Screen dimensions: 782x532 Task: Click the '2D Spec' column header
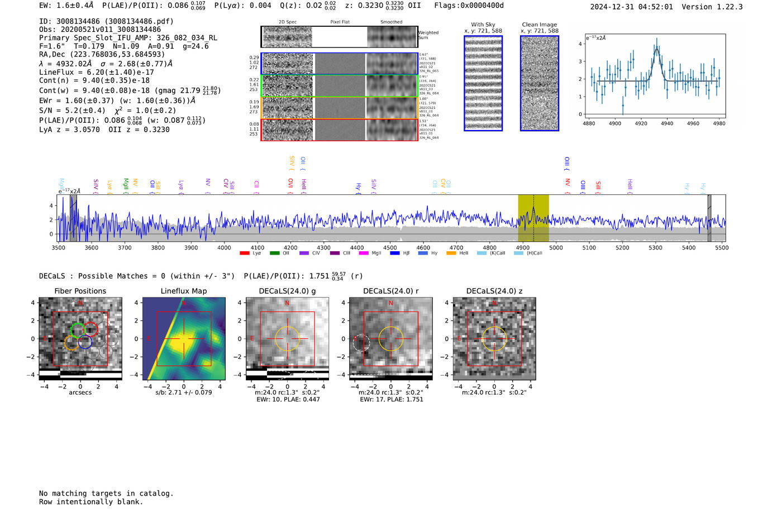(x=288, y=22)
